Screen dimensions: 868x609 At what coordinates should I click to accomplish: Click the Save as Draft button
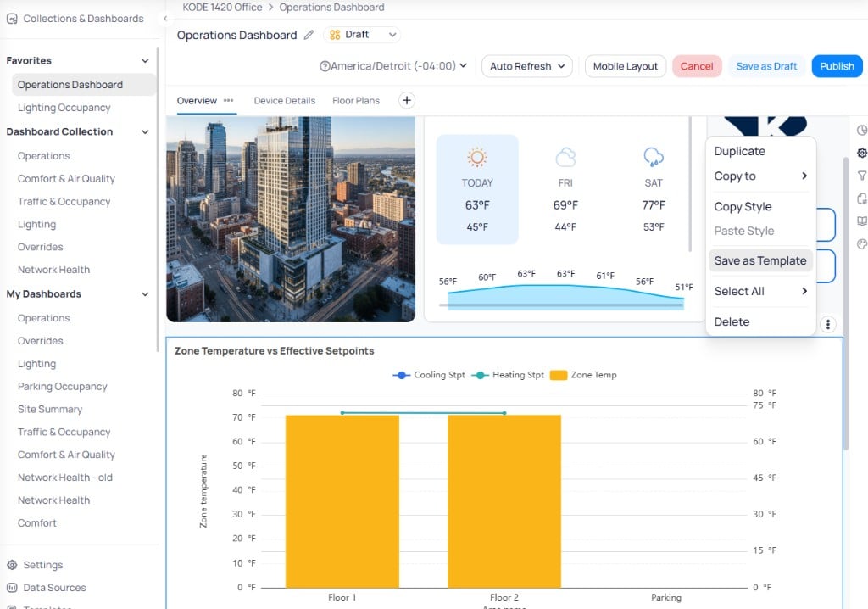(x=766, y=66)
